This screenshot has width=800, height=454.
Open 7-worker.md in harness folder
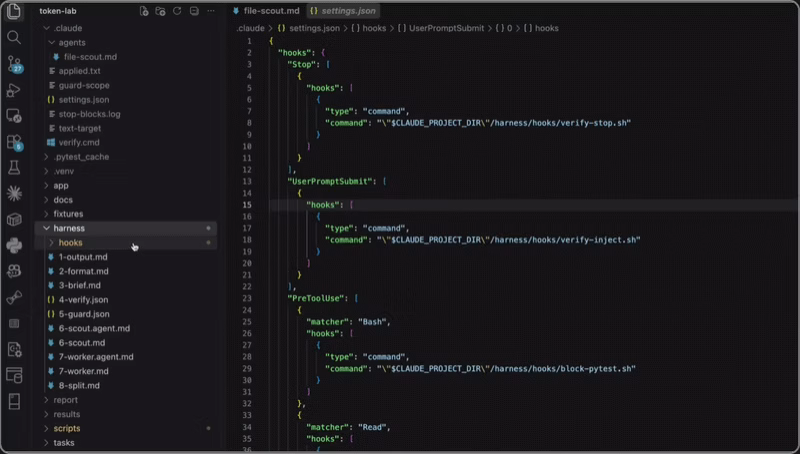(x=83, y=371)
